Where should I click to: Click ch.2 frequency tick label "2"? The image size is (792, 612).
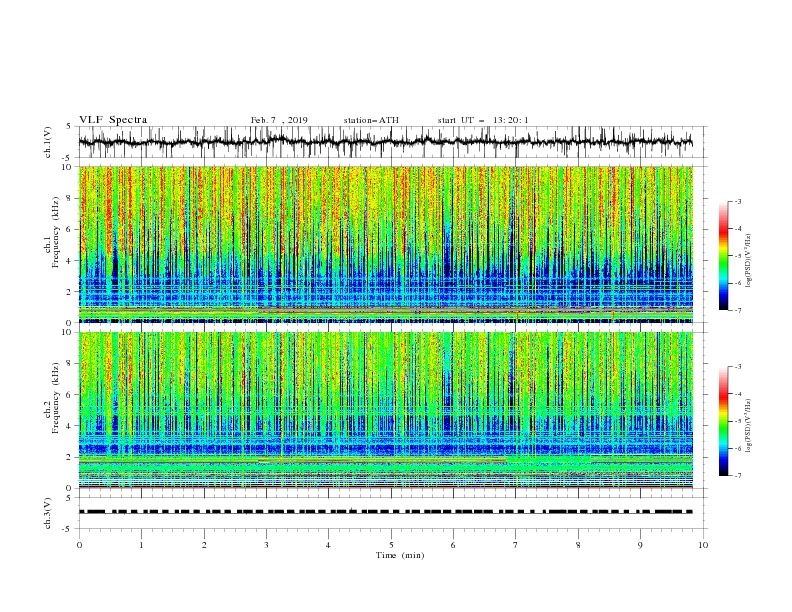(70, 457)
